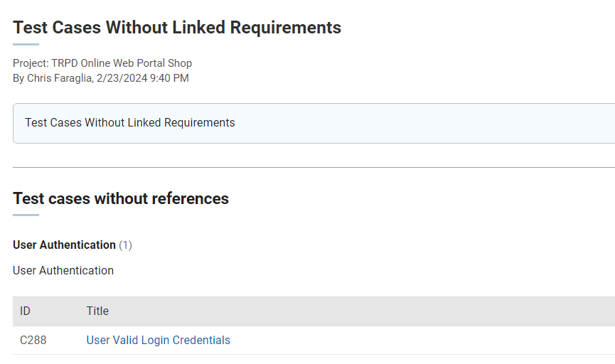Viewport: 615px width, 364px height.
Task: Click the description box text
Action: pyautogui.click(x=130, y=122)
